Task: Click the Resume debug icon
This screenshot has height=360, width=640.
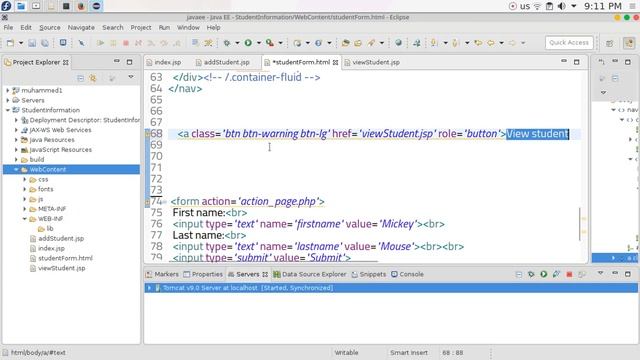Action: point(100,43)
